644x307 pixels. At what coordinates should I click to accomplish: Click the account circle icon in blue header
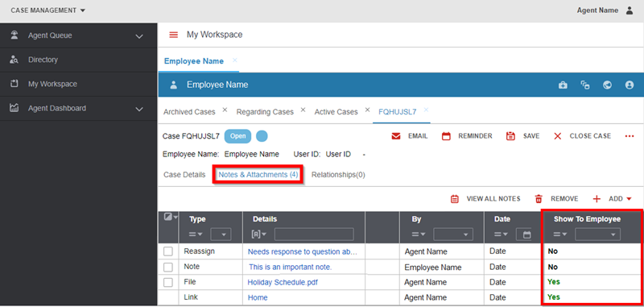630,85
